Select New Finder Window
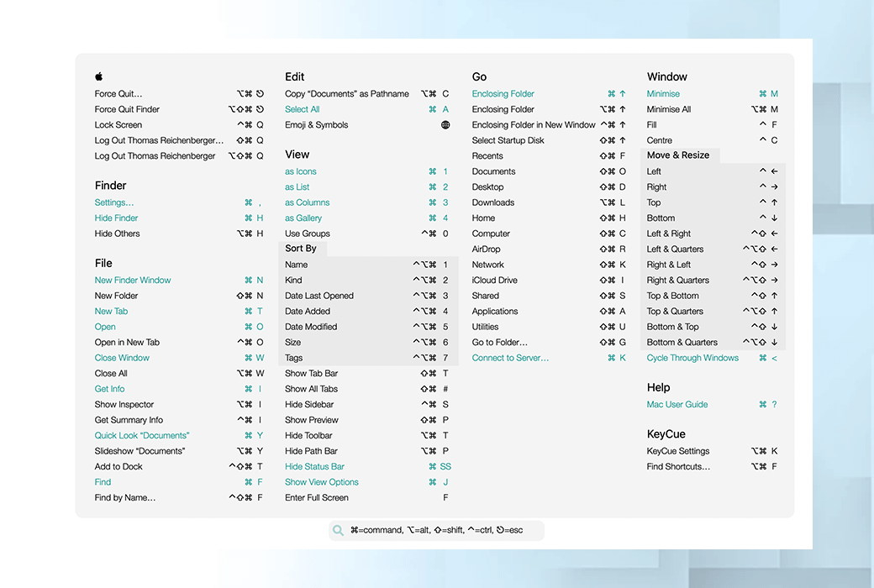 (133, 281)
